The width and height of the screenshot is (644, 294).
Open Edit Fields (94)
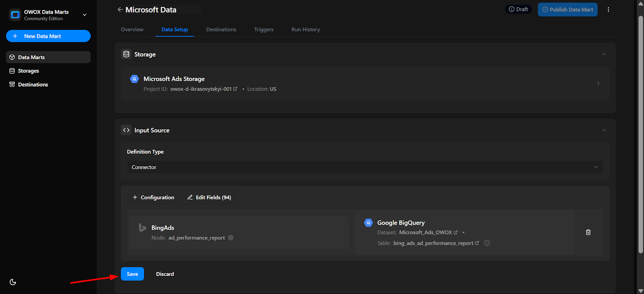click(x=209, y=197)
